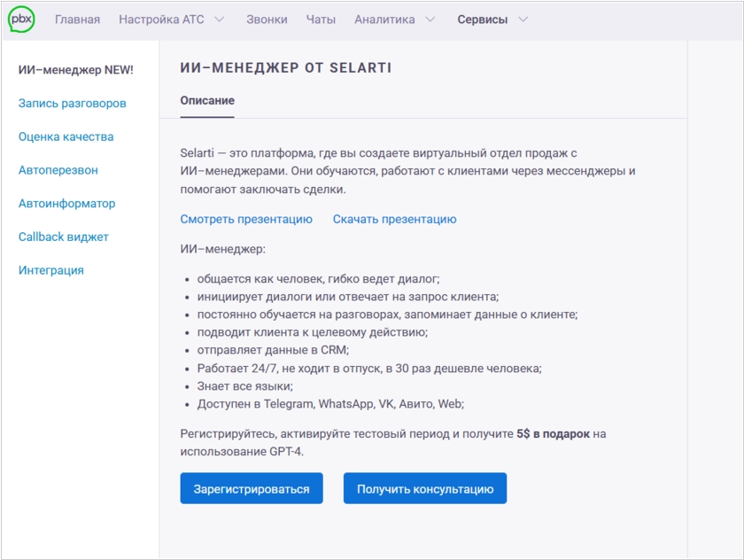Click the bullet "общается как человек, гибко ведет диалог;"
Image resolution: width=744 pixels, height=560 pixels.
(318, 279)
